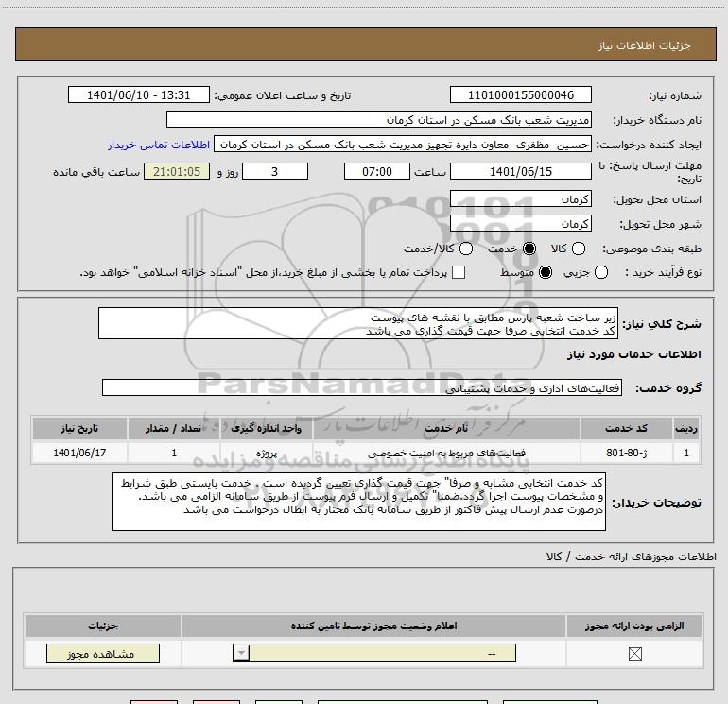728x704 pixels.
Task: Click the need number field 1101000155000046
Action: click(x=520, y=94)
